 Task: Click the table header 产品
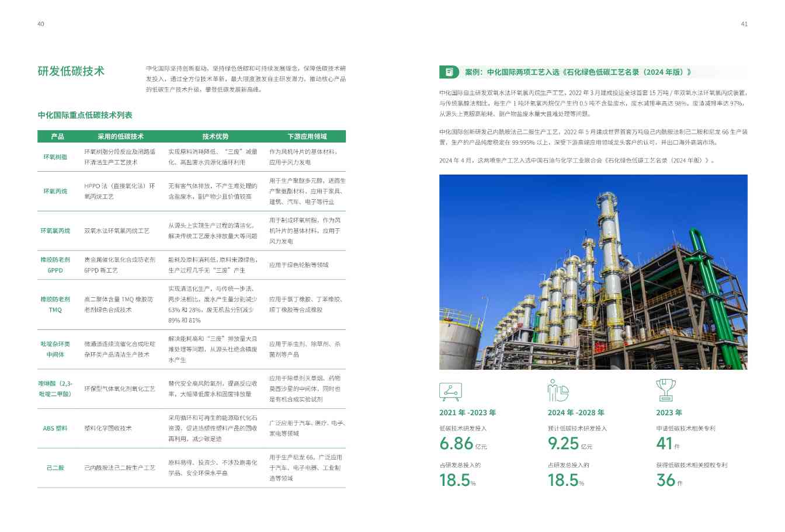pos(57,136)
